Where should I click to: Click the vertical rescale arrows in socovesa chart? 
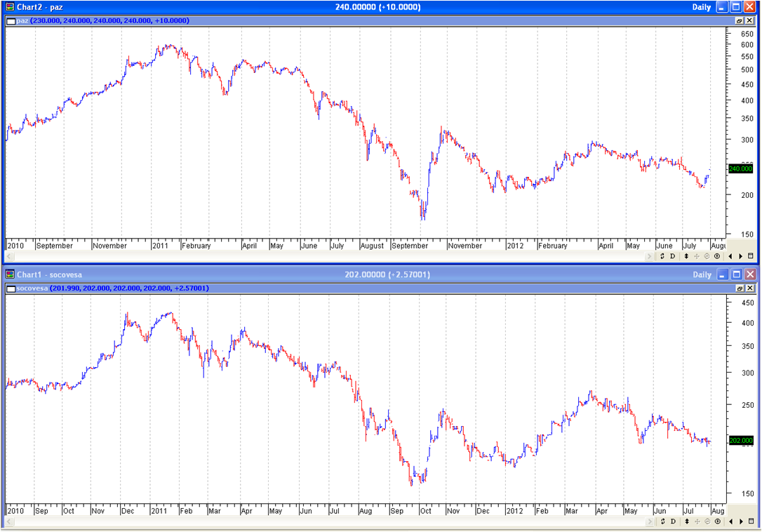click(x=686, y=521)
